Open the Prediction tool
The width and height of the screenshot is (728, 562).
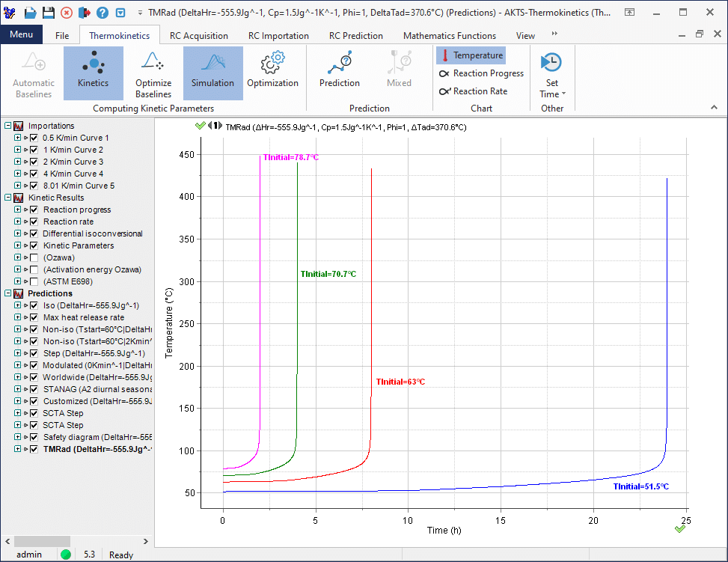click(x=339, y=73)
